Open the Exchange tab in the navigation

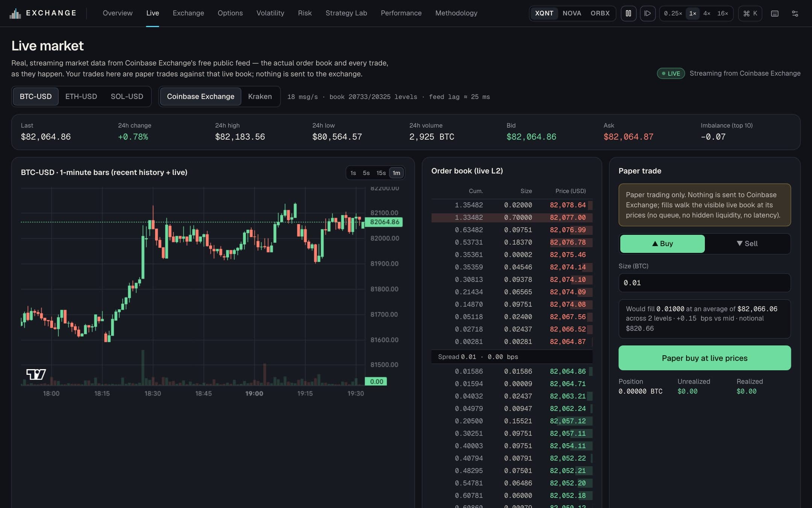coord(188,13)
